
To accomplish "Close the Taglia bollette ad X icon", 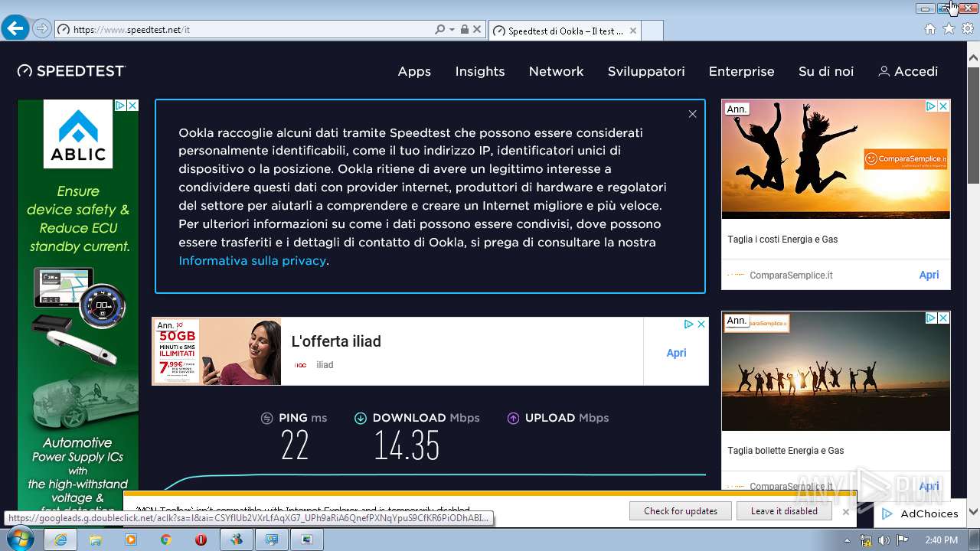I will (x=943, y=318).
